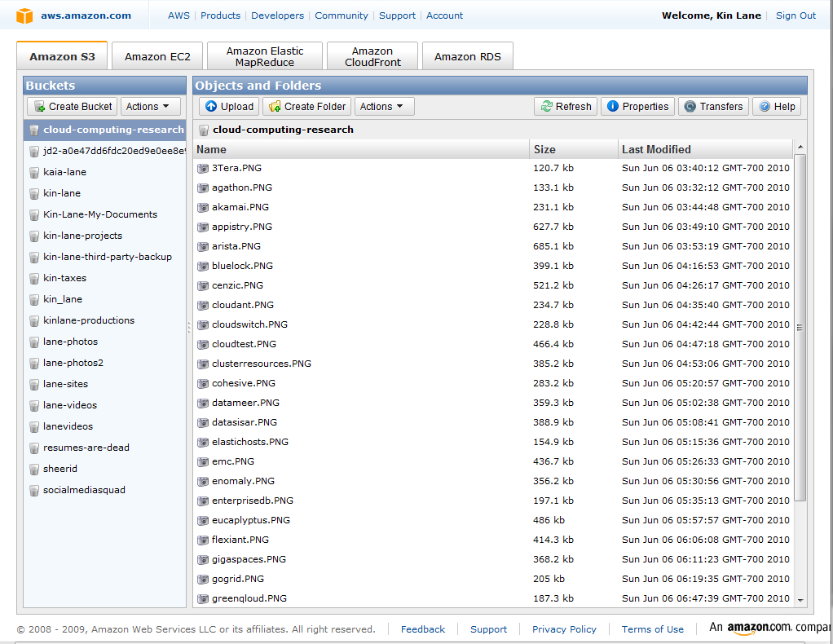Viewport: 833px width, 644px height.
Task: Click the AWS orange cube logo
Action: pos(24,16)
